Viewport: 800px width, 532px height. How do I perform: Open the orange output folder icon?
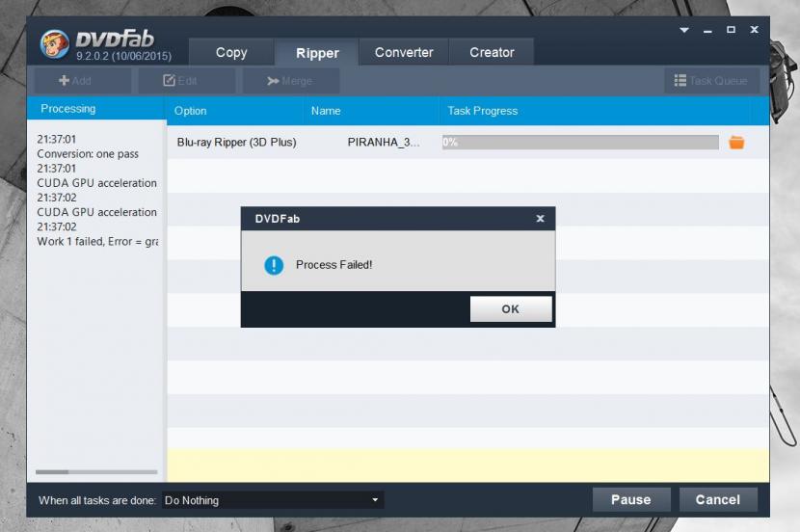click(x=736, y=143)
